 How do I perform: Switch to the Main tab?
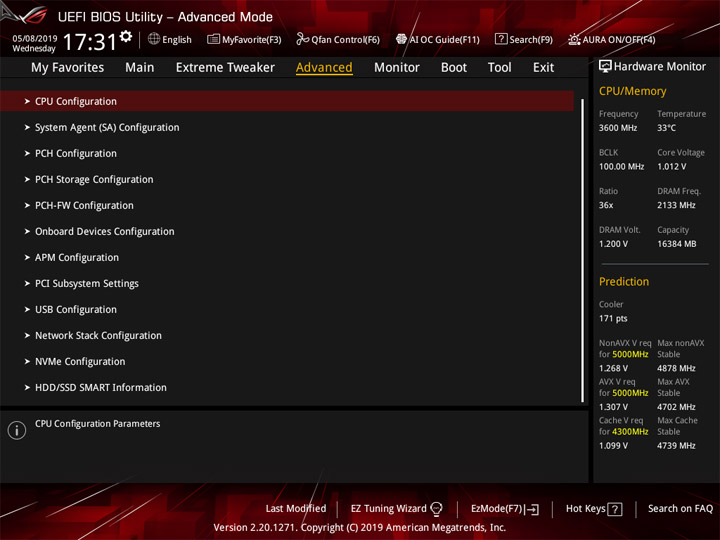140,68
